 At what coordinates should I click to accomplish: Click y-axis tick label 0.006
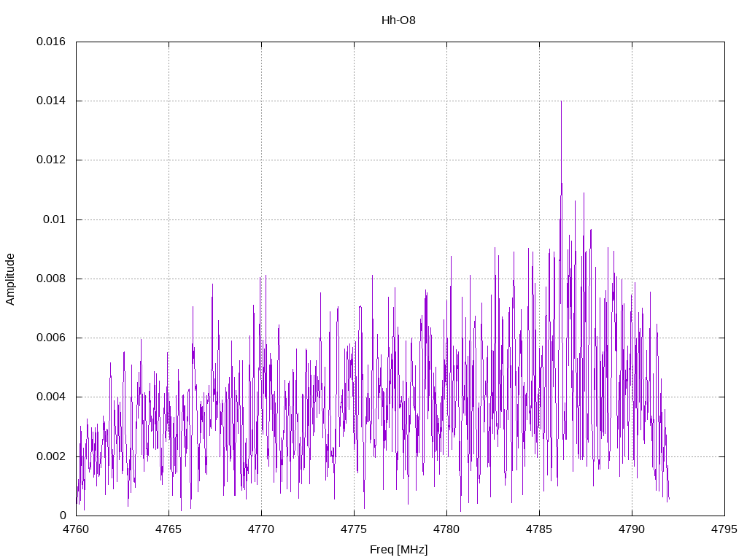point(51,338)
